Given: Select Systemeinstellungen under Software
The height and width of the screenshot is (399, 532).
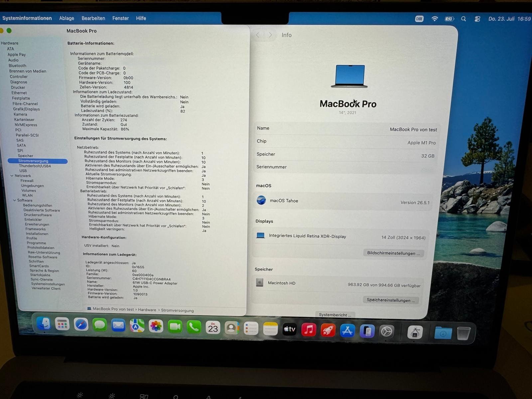Looking at the screenshot, I should tap(48, 284).
